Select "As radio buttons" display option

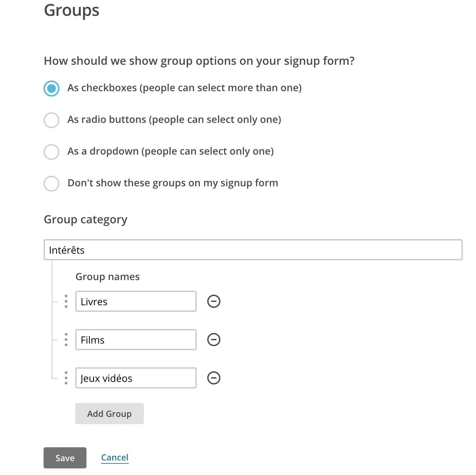51,120
